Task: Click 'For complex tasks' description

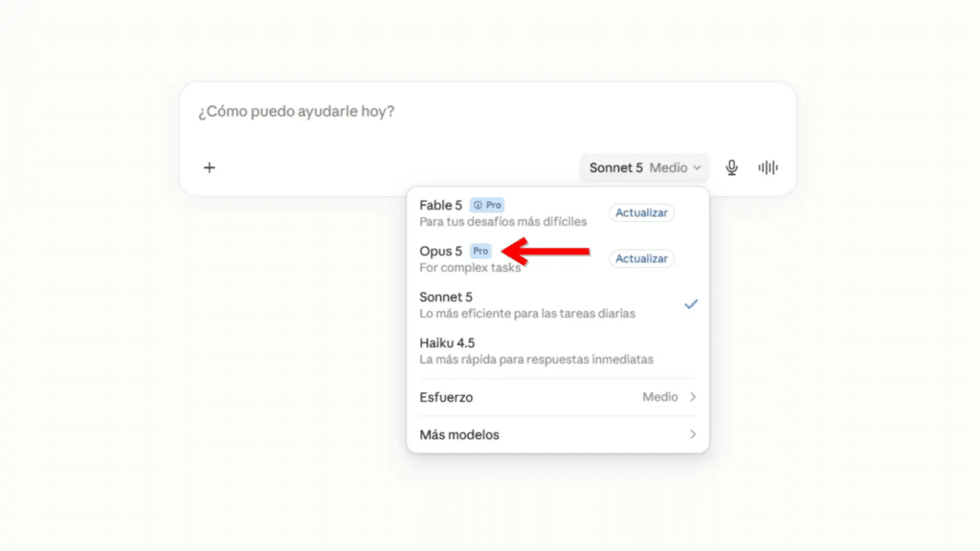Action: coord(470,268)
